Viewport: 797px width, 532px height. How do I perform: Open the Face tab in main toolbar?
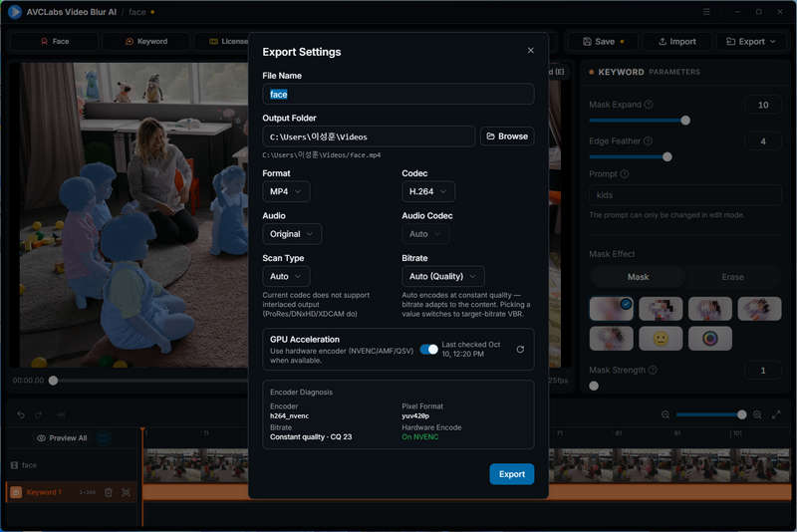[55, 41]
